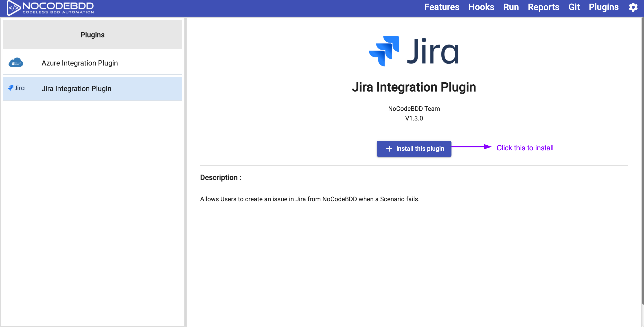Select the Azure Integration Plugin entry
The image size is (644, 328).
coord(79,63)
